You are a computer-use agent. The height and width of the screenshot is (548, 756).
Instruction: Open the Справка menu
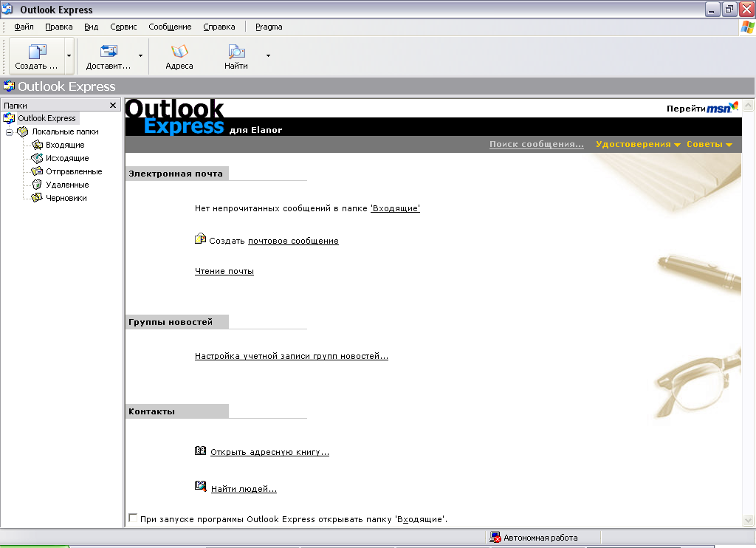(219, 27)
